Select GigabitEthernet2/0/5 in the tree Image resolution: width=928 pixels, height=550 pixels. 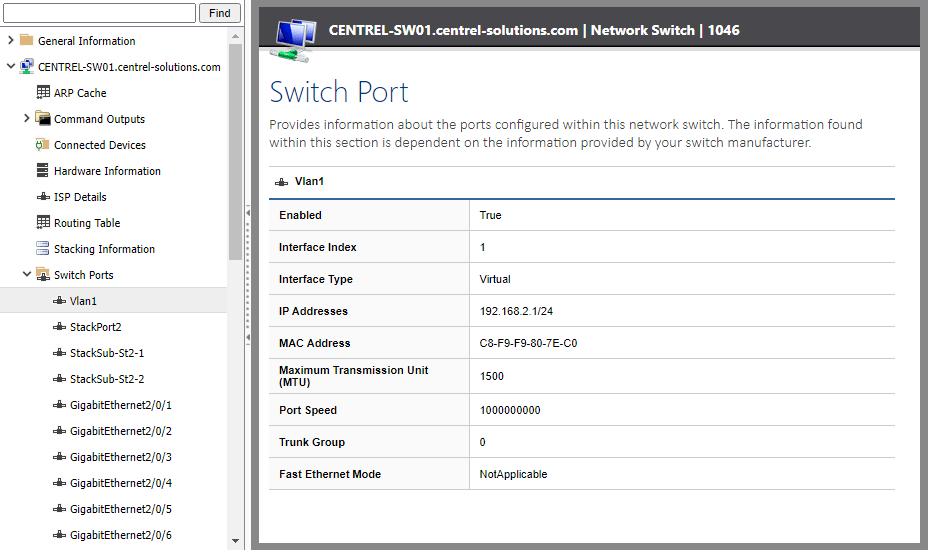(121, 510)
